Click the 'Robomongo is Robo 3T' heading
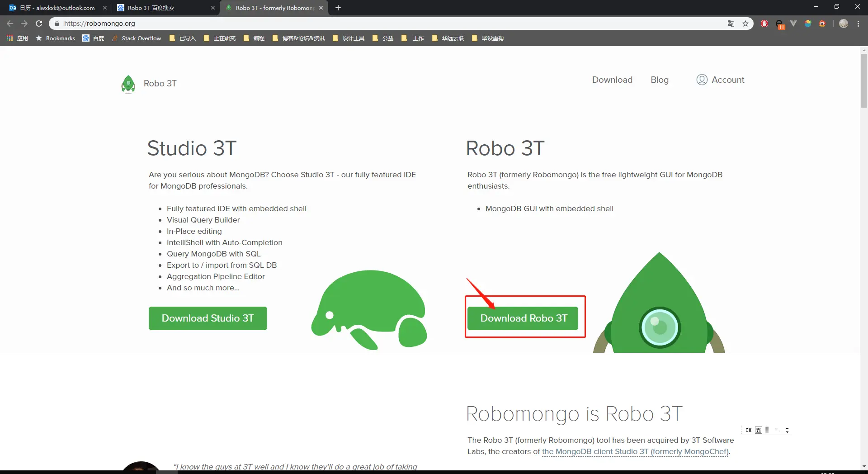The image size is (868, 474). [x=574, y=414]
